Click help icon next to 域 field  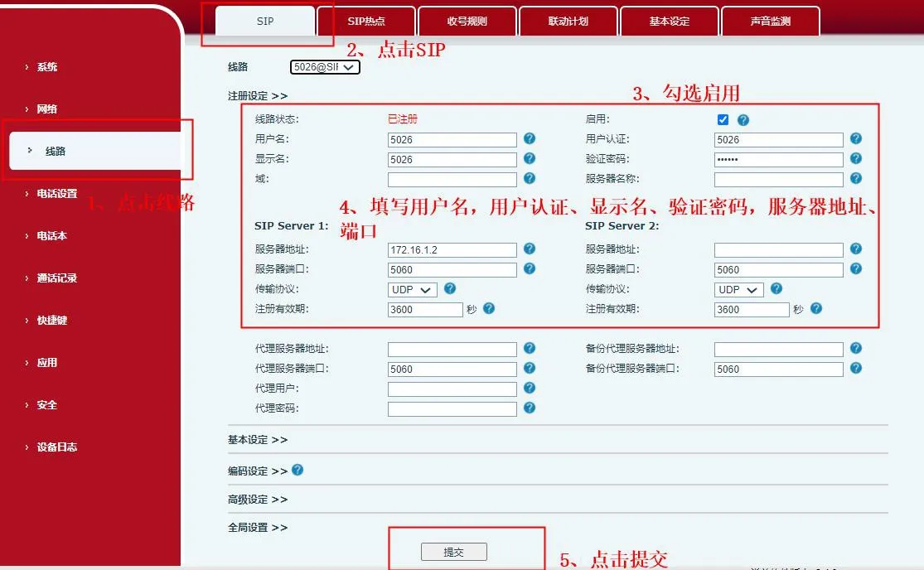(x=529, y=179)
